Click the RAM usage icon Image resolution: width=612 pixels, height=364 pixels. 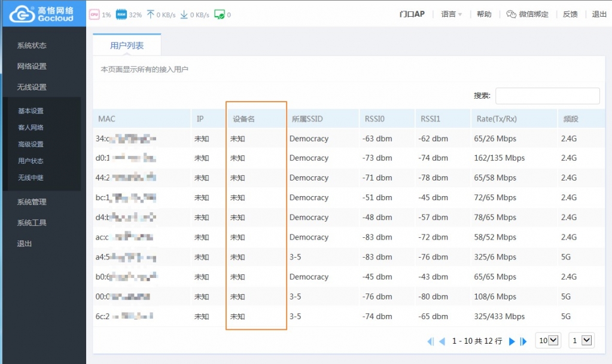pos(121,15)
